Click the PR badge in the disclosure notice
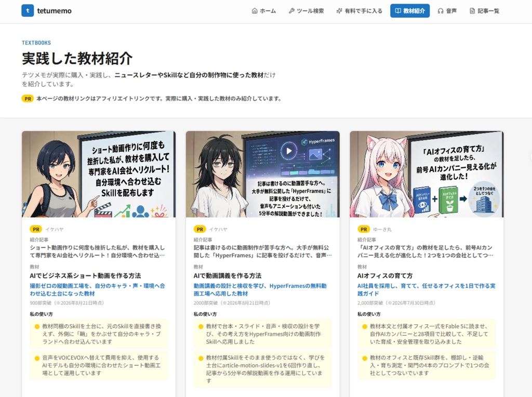Screen dimensions: 532x397 coord(28,99)
